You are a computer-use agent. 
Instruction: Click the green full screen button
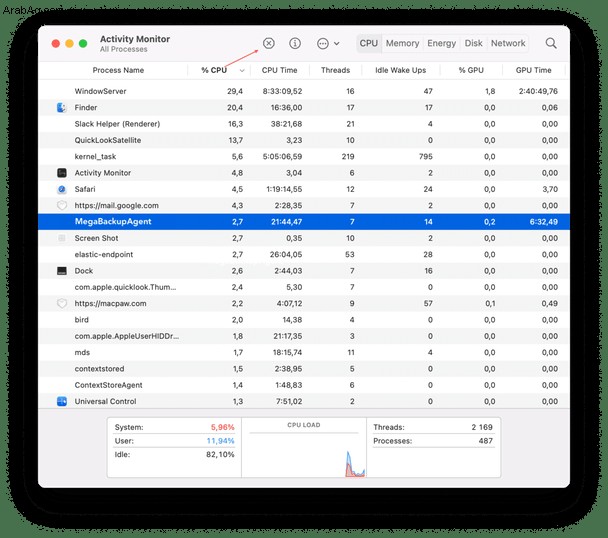click(83, 43)
